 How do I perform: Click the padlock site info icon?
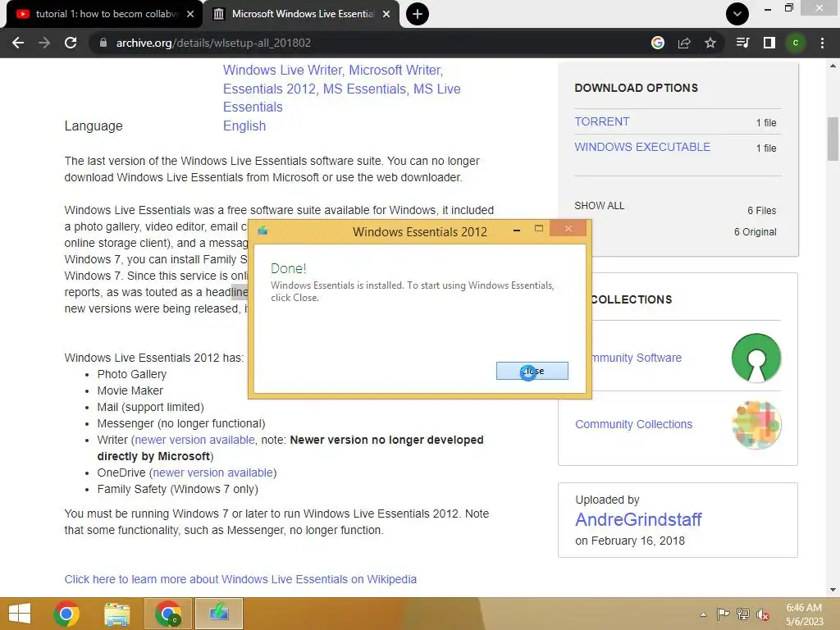coord(103,43)
